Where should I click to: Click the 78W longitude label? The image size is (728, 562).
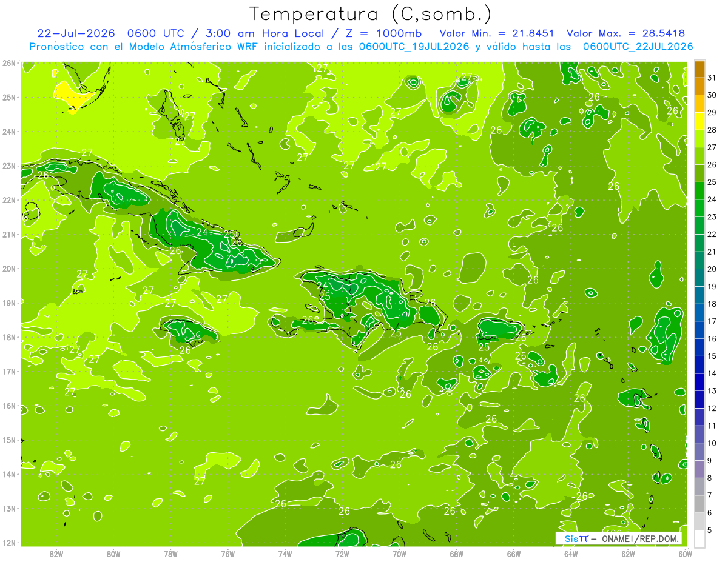[x=170, y=554]
